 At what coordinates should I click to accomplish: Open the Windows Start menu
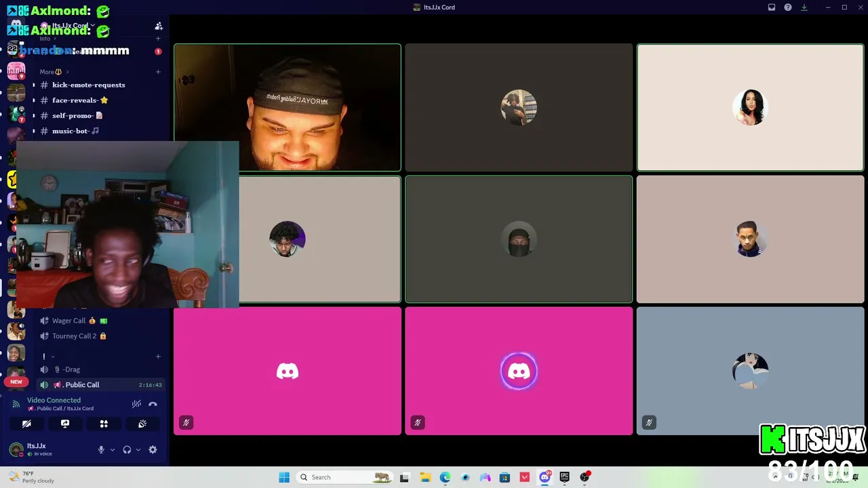coord(284,477)
